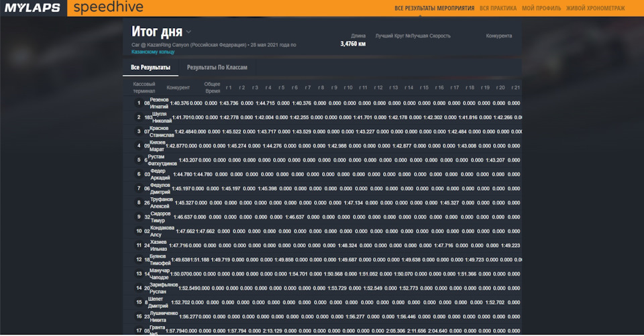The image size is (644, 336).
Task: Expand the Итог дня dropdown chevron
Action: click(189, 32)
